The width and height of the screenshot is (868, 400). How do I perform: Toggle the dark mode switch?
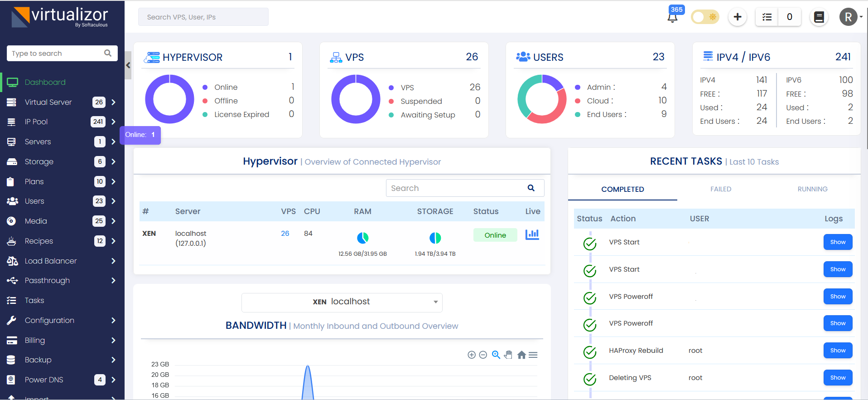[x=705, y=17]
